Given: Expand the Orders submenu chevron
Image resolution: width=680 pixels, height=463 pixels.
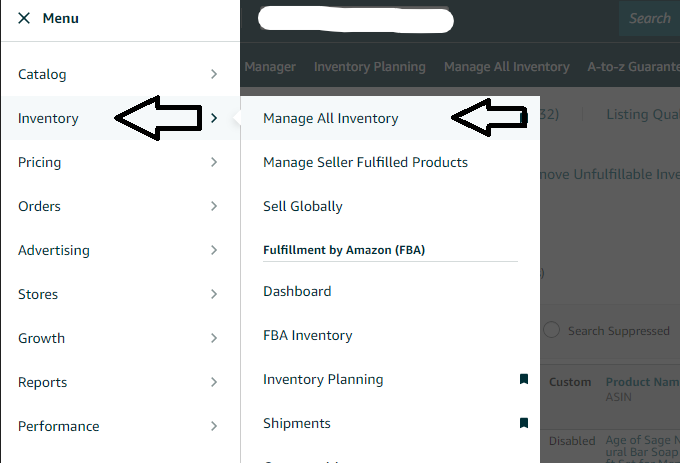Looking at the screenshot, I should coord(214,206).
